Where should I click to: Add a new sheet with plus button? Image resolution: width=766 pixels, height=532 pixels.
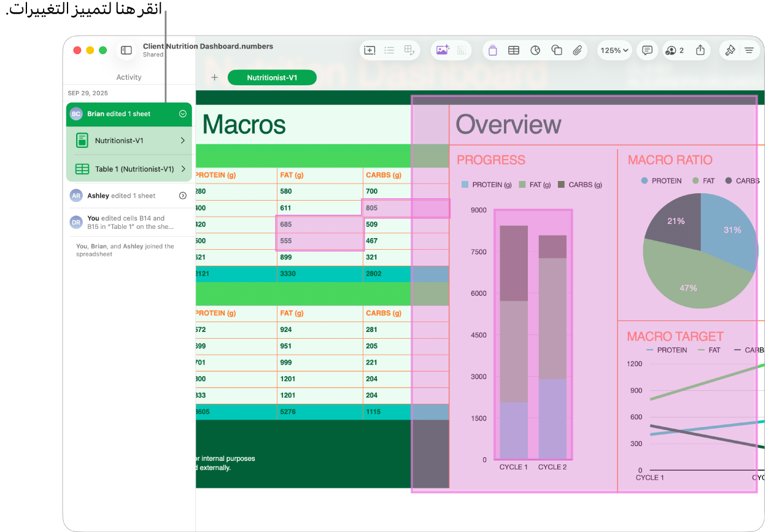(x=214, y=78)
